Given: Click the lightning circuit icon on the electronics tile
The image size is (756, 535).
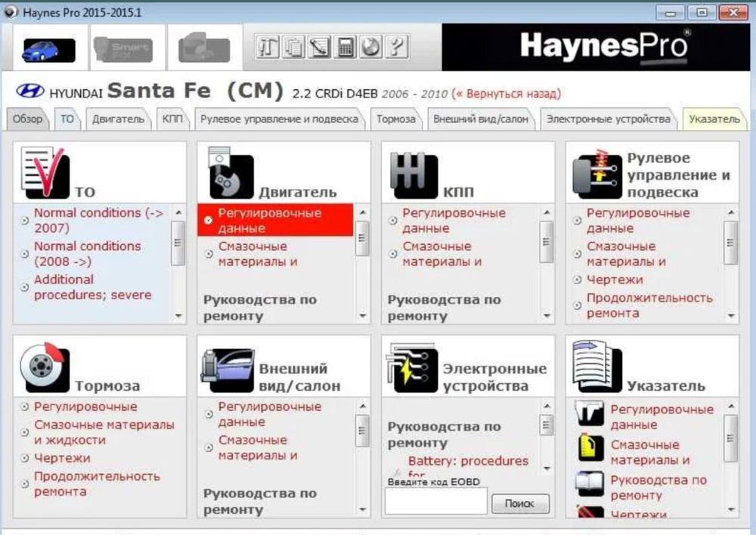Looking at the screenshot, I should (x=412, y=368).
